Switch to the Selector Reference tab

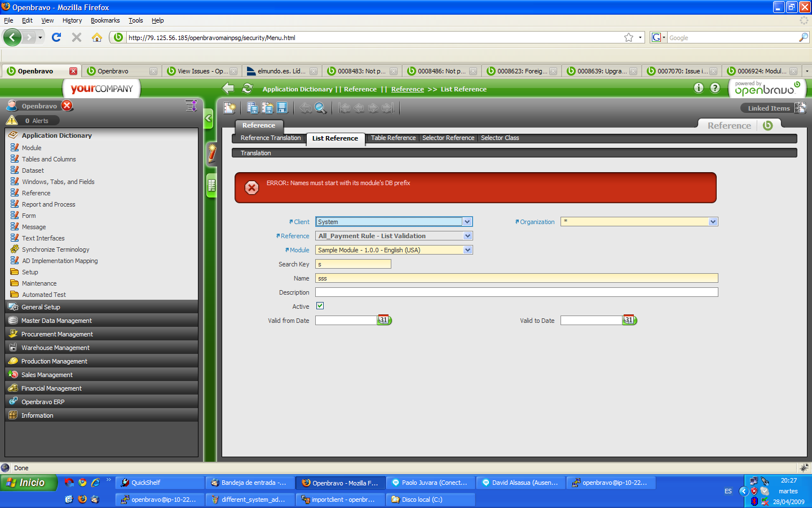click(448, 138)
